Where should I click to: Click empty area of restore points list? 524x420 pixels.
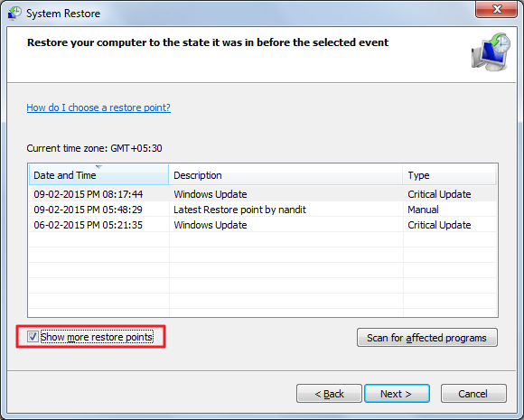pos(263,274)
